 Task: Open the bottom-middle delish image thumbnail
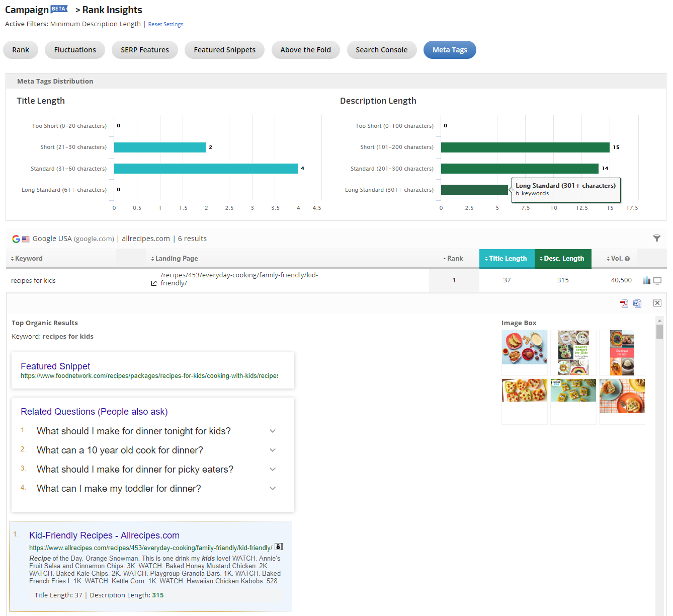coord(573,390)
